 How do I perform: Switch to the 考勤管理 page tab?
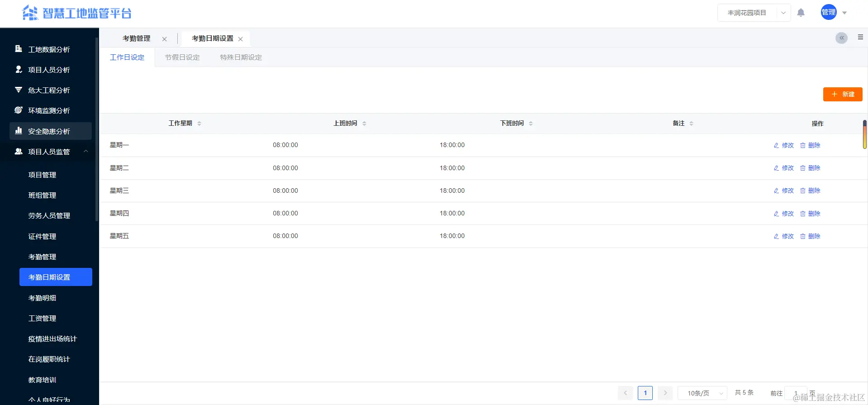[x=137, y=38]
